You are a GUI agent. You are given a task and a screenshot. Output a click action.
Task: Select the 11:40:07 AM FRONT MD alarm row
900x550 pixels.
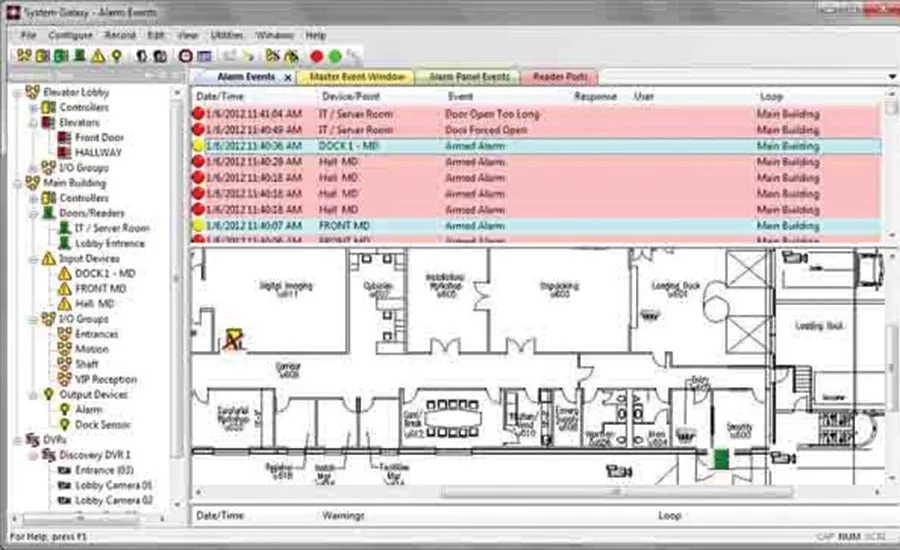pos(536,226)
